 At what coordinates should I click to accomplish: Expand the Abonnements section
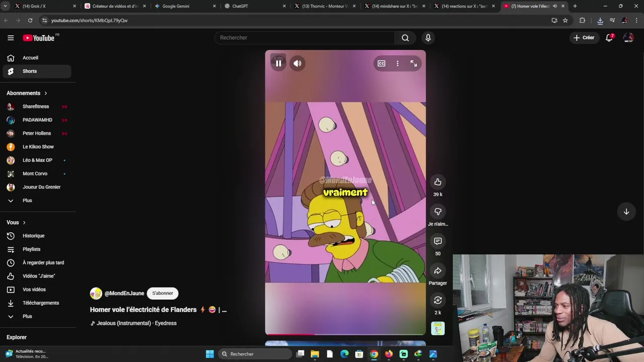(27, 93)
